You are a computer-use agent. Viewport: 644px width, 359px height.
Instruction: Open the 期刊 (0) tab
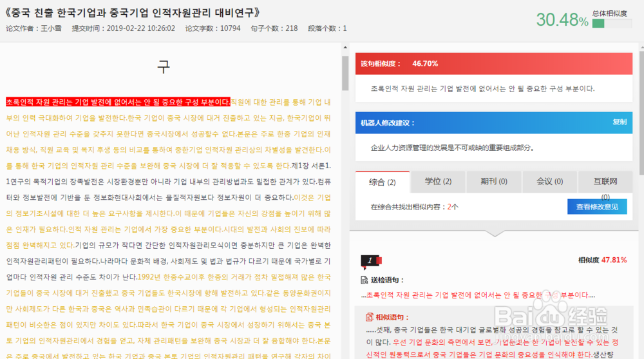click(494, 181)
